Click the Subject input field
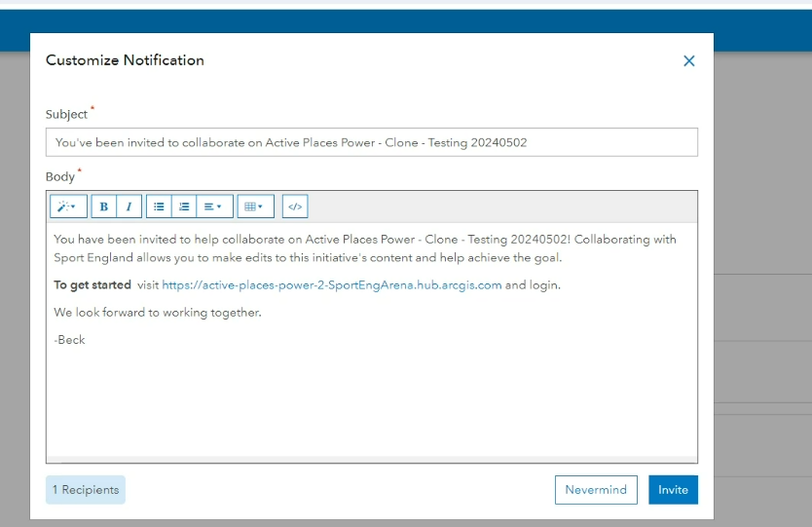Viewport: 812px width, 527px height. tap(371, 142)
